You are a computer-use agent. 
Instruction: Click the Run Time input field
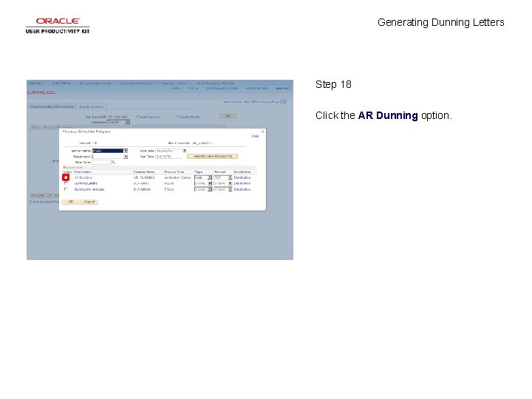click(168, 157)
